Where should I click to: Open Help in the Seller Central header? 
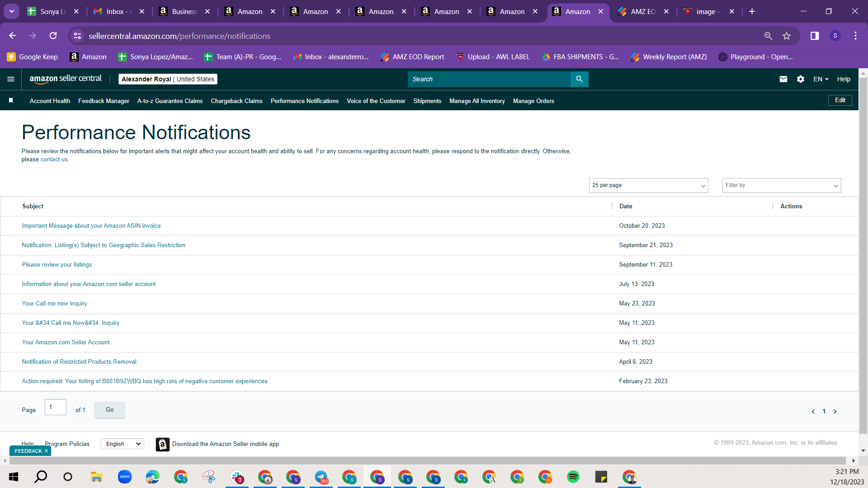844,79
